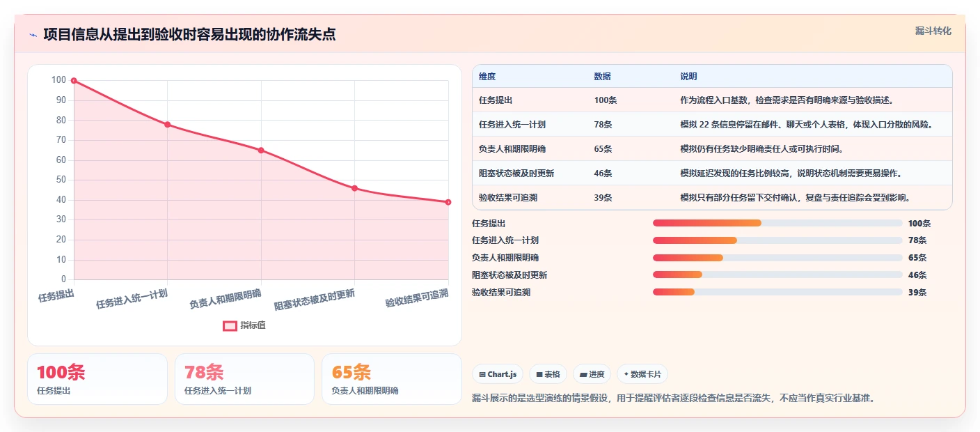
Task: Click the 任务提出 progress bar showing 100条
Action: tap(777, 223)
